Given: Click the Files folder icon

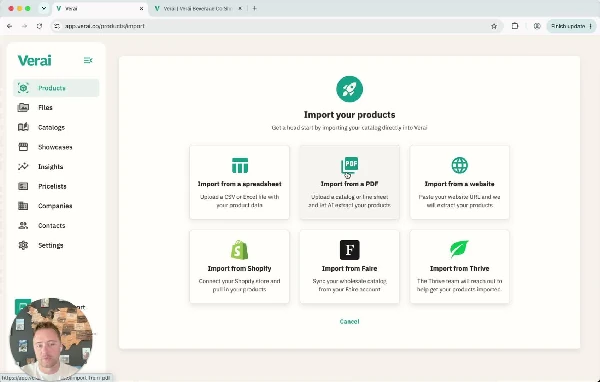Looking at the screenshot, I should [x=23, y=108].
